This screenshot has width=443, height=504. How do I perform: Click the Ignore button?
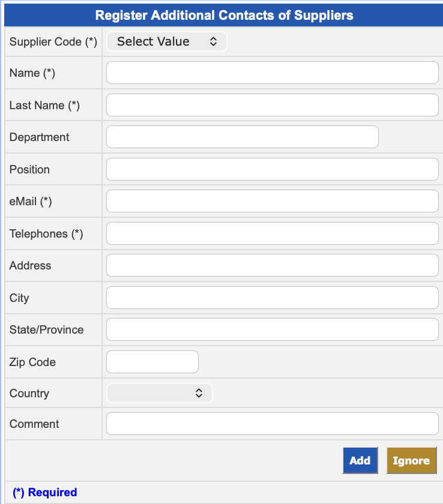(x=411, y=461)
